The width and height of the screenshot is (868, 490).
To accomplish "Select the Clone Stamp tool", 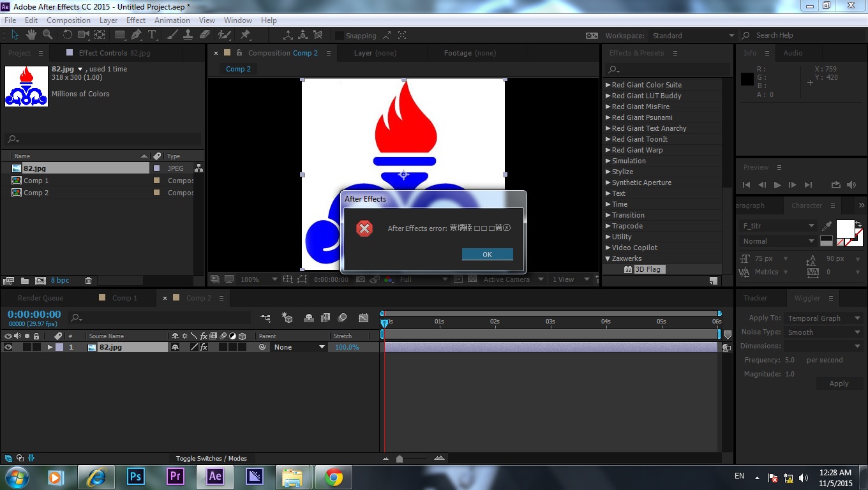I will coord(189,35).
